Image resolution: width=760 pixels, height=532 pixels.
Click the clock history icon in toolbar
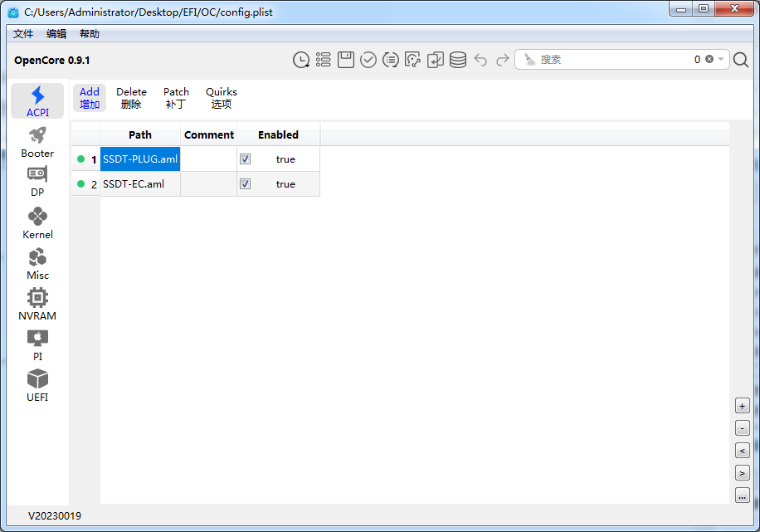(x=301, y=60)
